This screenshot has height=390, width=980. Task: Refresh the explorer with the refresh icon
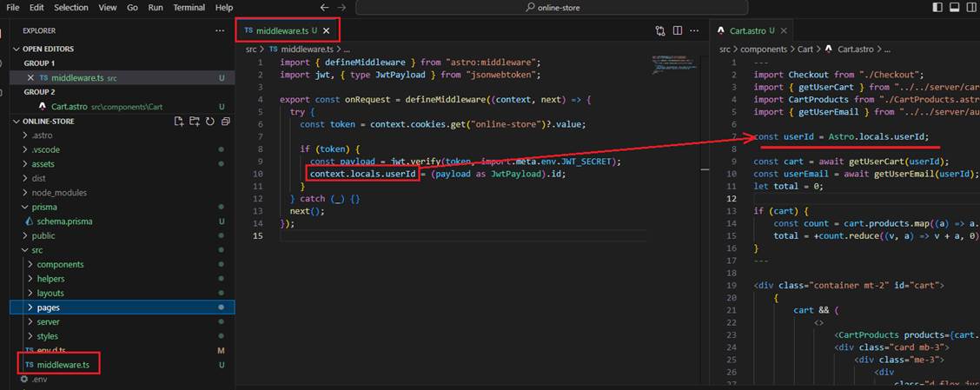pos(210,122)
